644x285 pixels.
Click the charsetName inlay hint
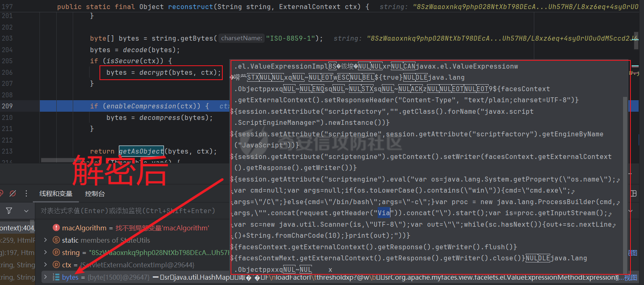click(x=241, y=38)
